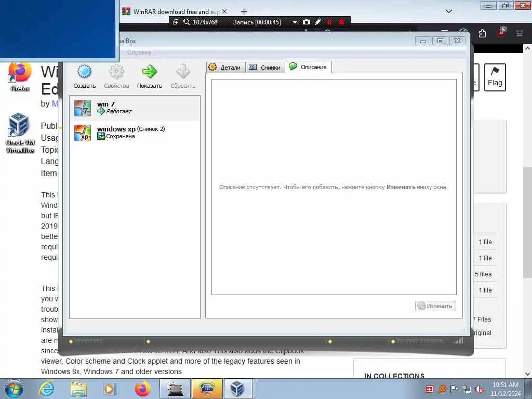
Task: Click the Запись [00:00:45] recording timer
Action: coord(257,22)
